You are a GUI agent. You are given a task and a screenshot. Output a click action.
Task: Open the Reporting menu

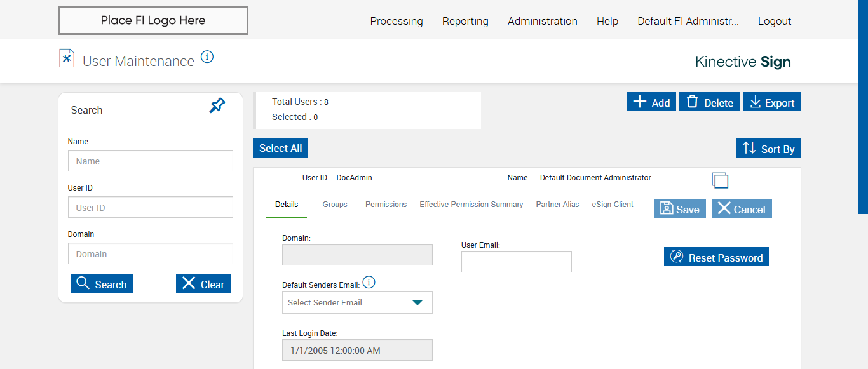[465, 21]
